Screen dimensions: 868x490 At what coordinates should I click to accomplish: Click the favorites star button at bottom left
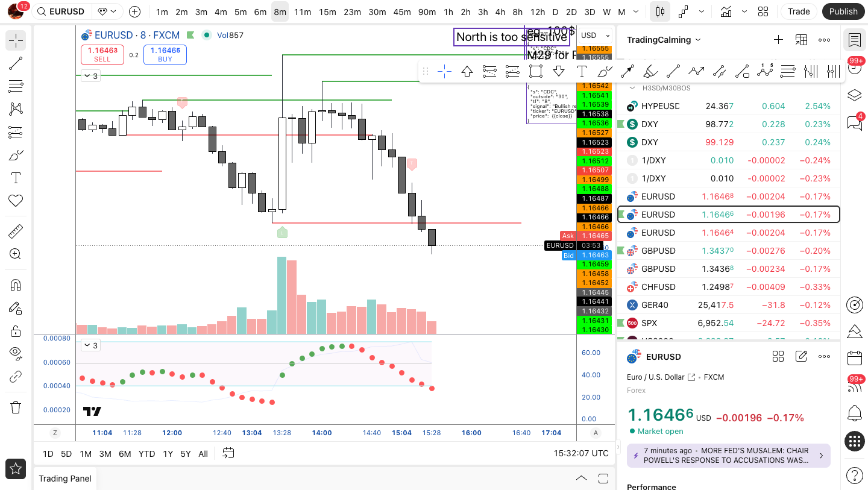click(16, 468)
